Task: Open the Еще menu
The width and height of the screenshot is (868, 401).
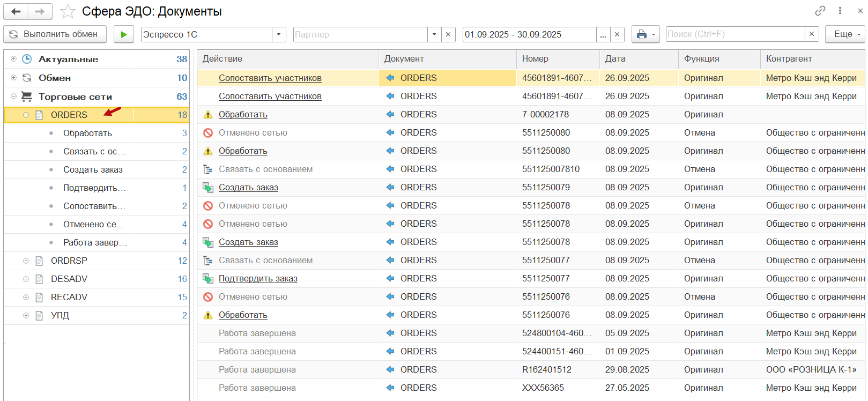Action: coord(845,34)
